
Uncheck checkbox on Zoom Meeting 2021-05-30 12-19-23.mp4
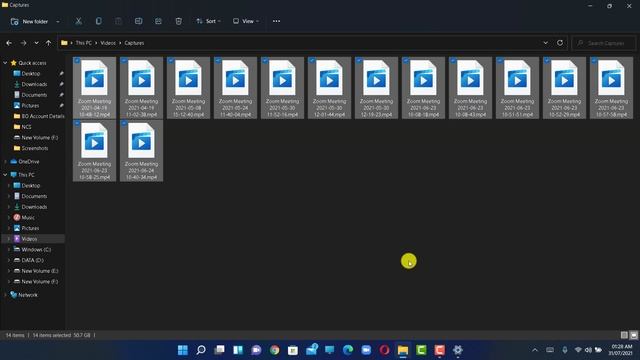pos(359,60)
